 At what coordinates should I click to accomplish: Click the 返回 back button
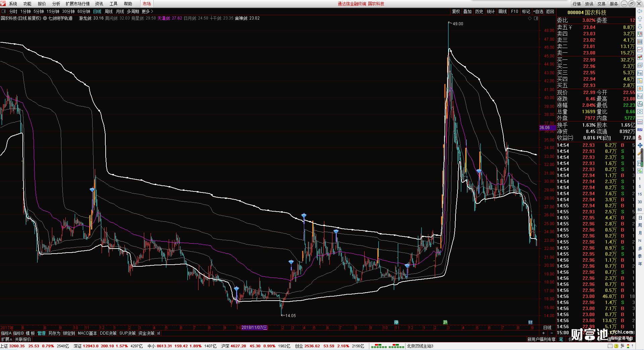(550, 11)
